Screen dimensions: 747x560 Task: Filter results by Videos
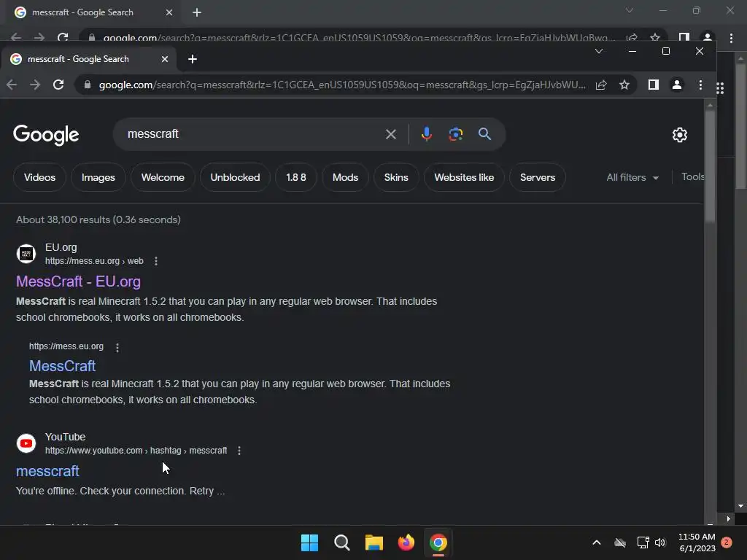[x=39, y=177]
